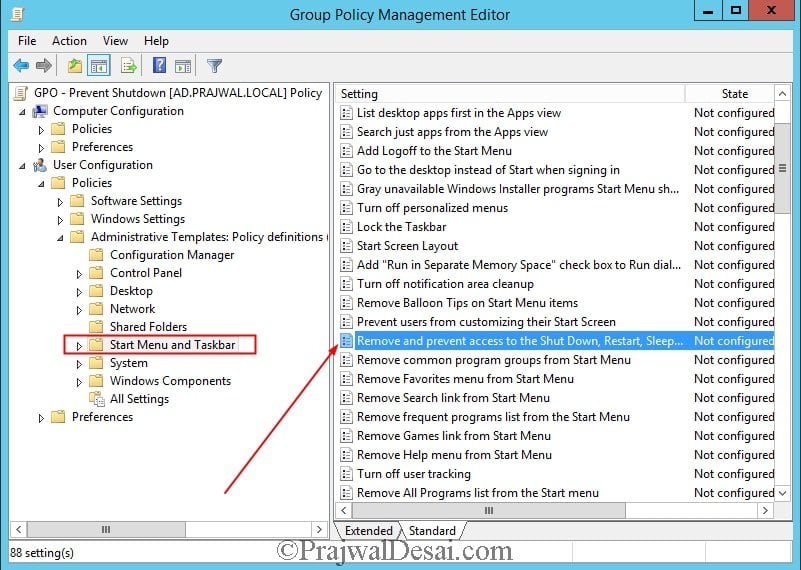Collapse the Administrative Templates node
The width and height of the screenshot is (801, 570).
coord(60,238)
